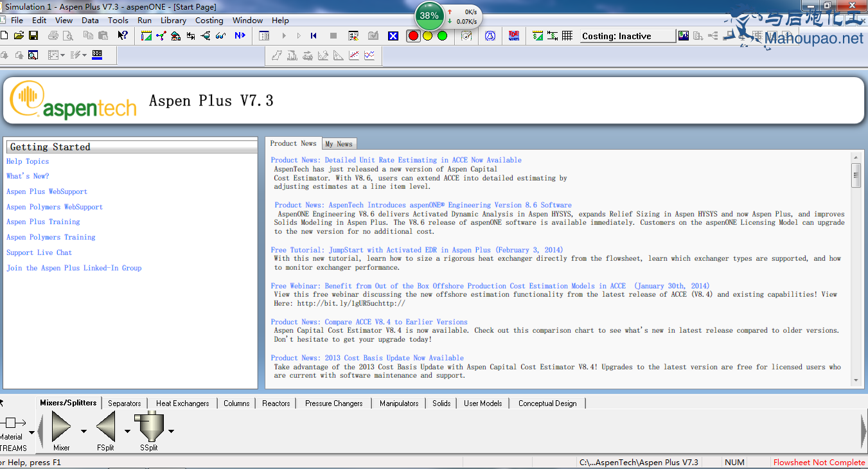The image size is (868, 469).
Task: Open the Aspen Plus Training link
Action: (x=43, y=222)
